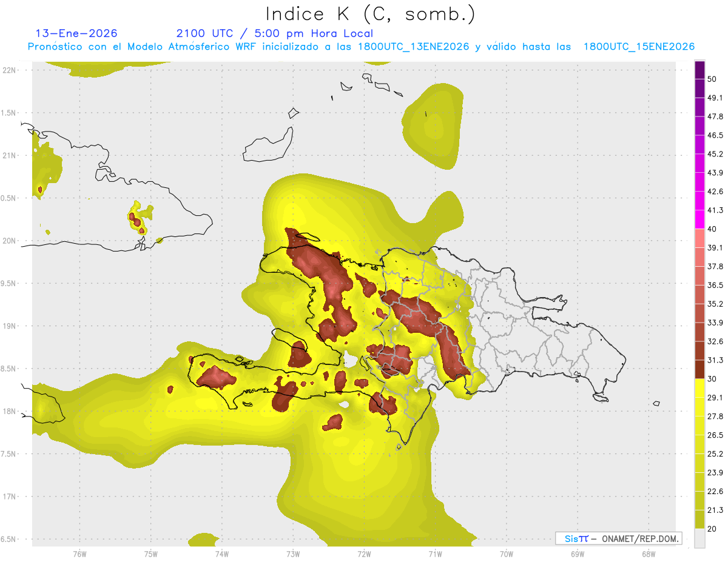Click the "70W" longitude label
Image resolution: width=728 pixels, height=562 pixels.
coord(507,554)
